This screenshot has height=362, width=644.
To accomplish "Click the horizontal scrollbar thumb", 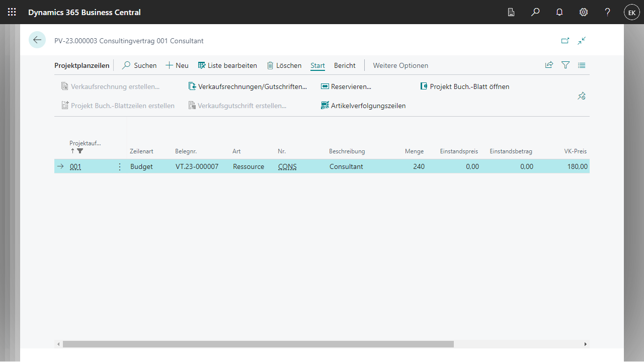I will click(258, 344).
